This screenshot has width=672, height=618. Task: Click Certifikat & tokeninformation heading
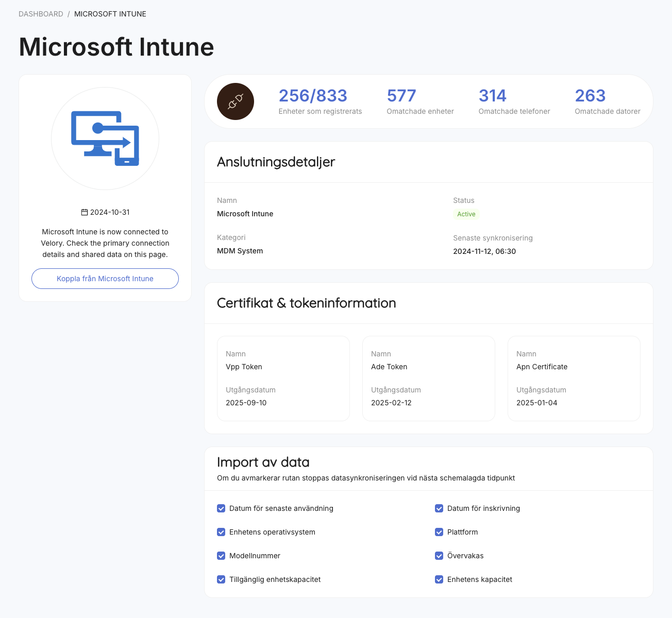tap(307, 303)
